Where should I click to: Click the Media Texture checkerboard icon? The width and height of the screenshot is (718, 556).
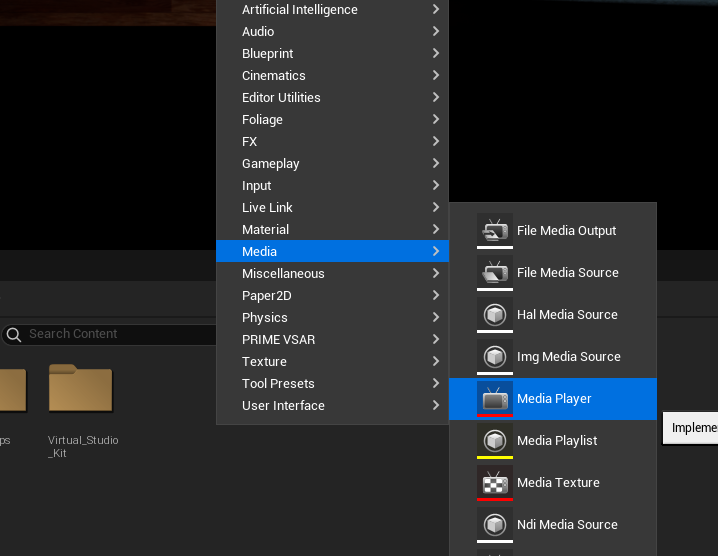click(494, 482)
